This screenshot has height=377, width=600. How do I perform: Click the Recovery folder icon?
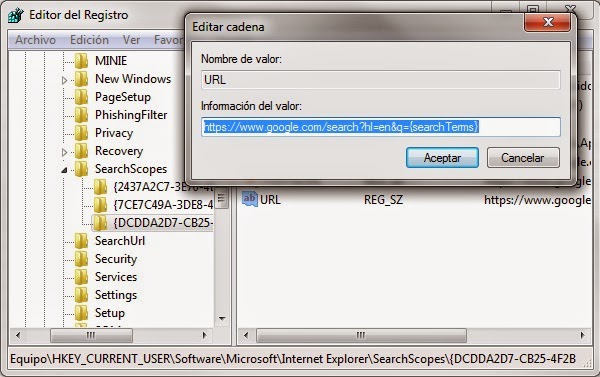click(81, 151)
